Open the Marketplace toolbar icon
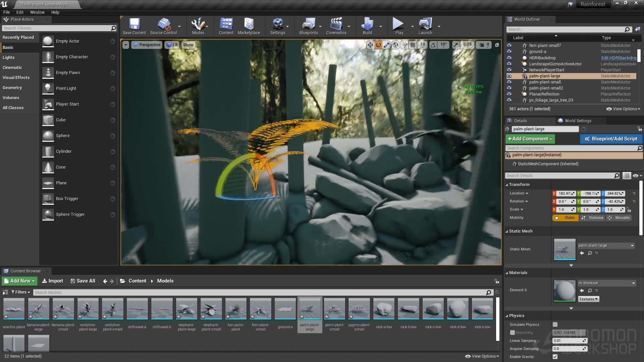Viewport: 644px width, 362px height. point(249,26)
